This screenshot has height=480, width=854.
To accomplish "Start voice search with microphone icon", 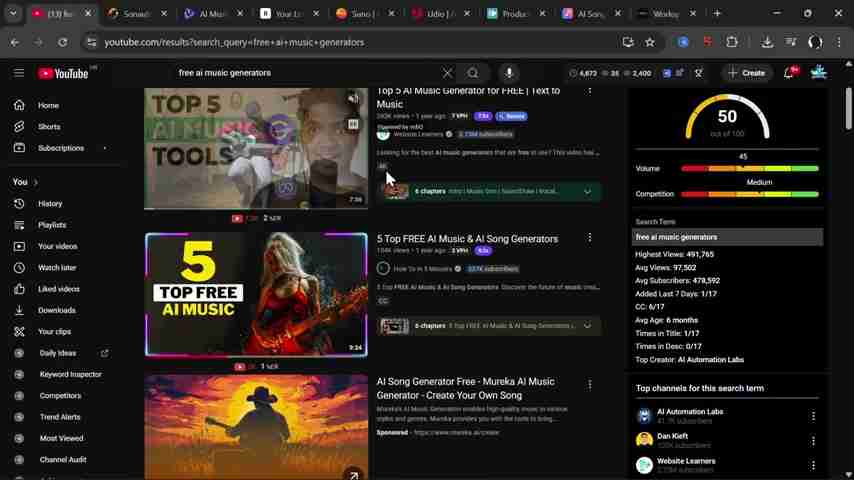I will tap(509, 73).
